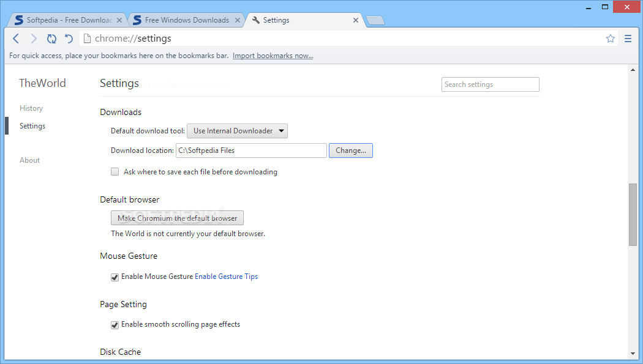Click Make Chromium the default browser
This screenshot has height=364, width=643.
click(177, 218)
